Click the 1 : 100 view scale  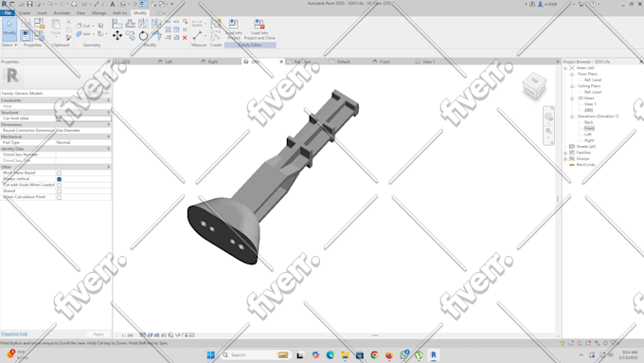[128, 336]
